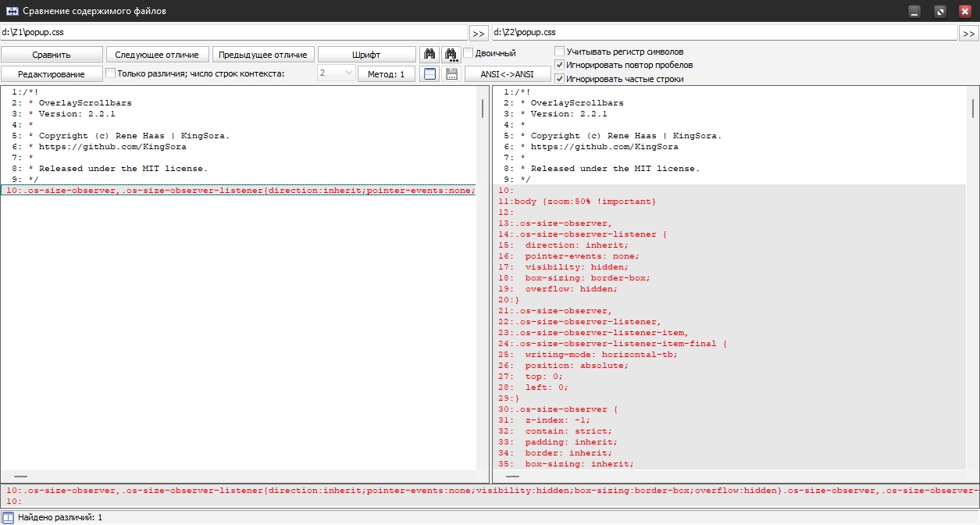
Task: Click the ANSI<->ANSI encoding button
Action: [x=507, y=74]
